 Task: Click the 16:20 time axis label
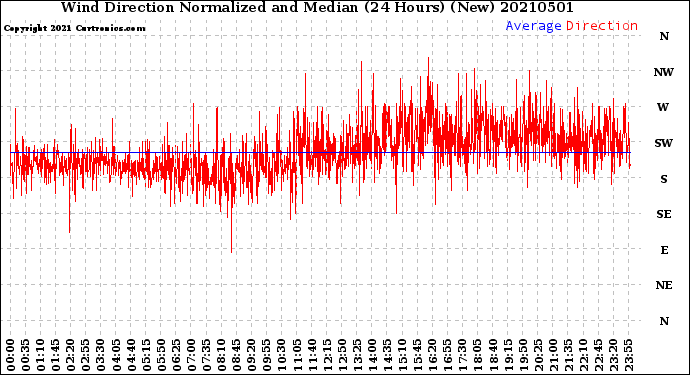point(432,355)
